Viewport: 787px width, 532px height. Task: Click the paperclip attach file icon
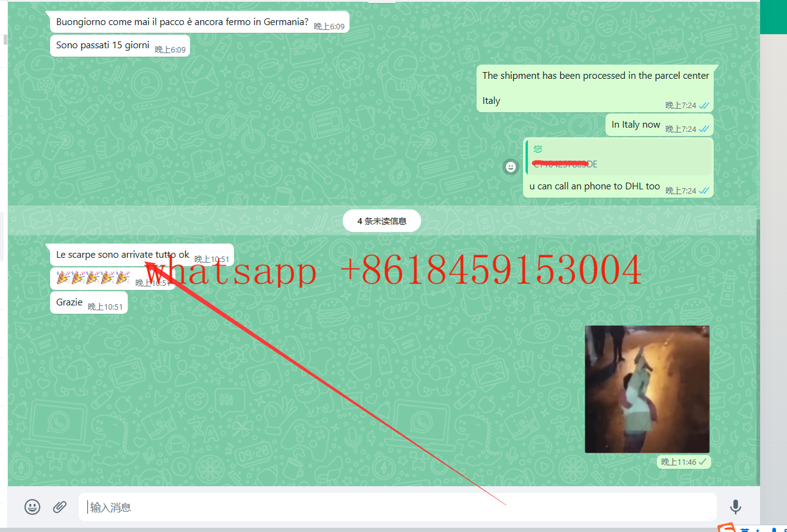pos(59,506)
